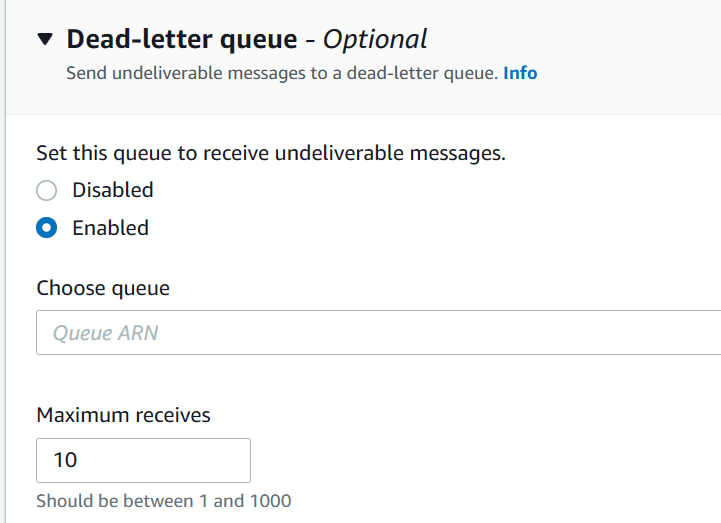Click the "Should be between 1 and 1000" hint
Screen dimensions: 721x523
[164, 500]
